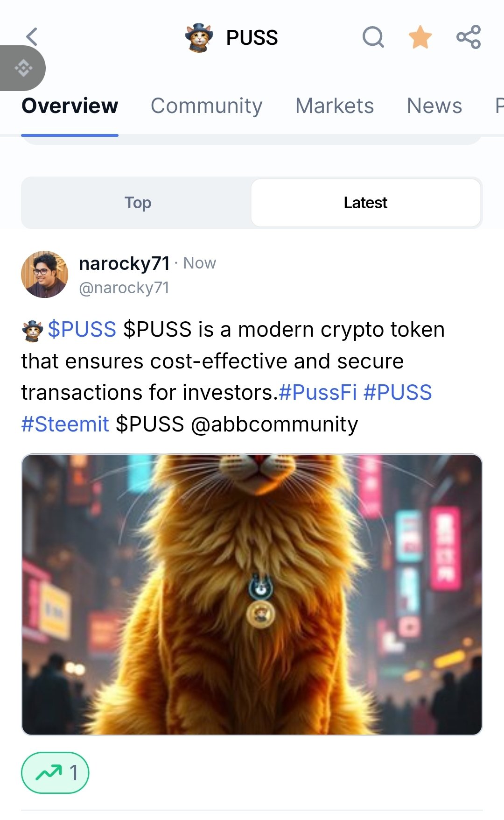Tap the back arrow icon
The image size is (504, 820).
tap(32, 37)
